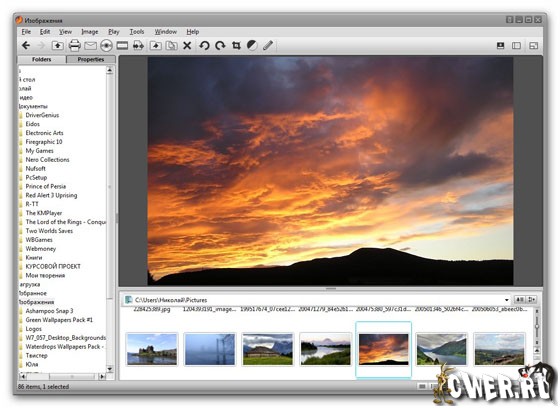
Task: Click the Email envelope icon
Action: 90,46
